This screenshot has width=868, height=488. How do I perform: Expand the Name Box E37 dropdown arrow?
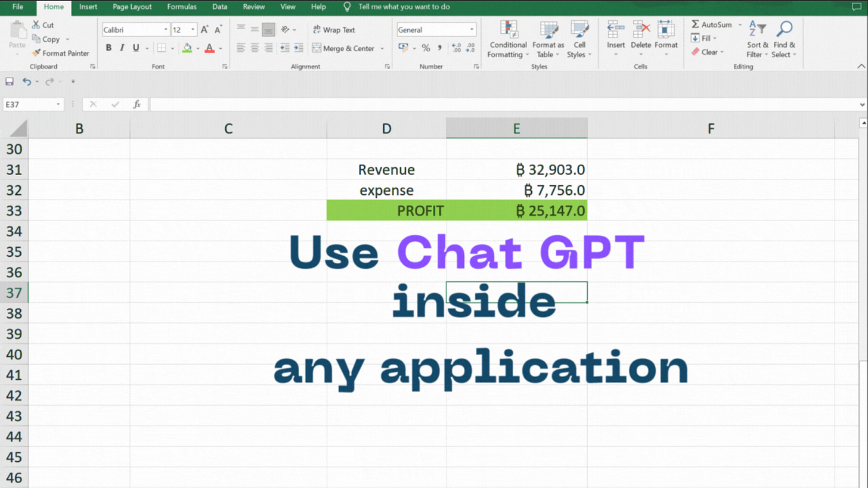(58, 104)
